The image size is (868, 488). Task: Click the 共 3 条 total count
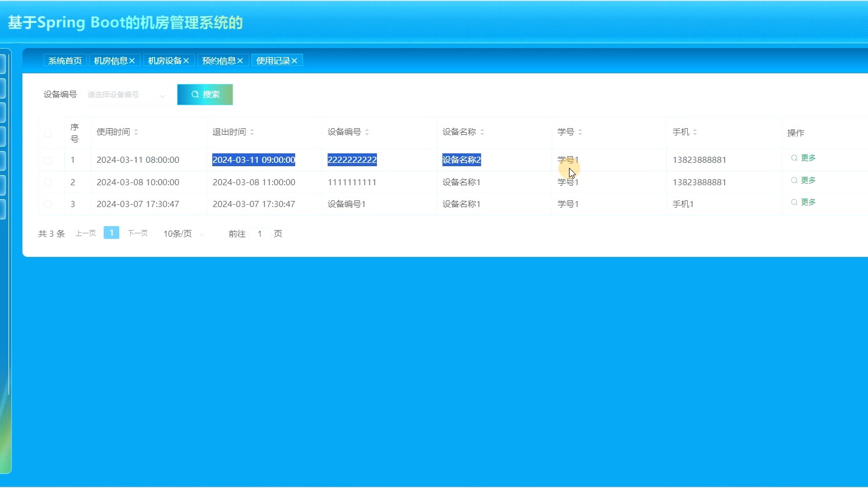tap(52, 234)
